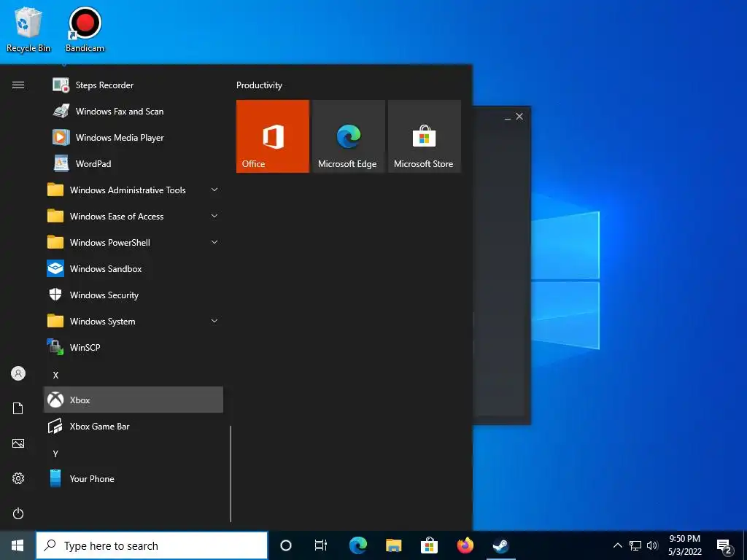Image resolution: width=747 pixels, height=560 pixels.
Task: Open Documents from the Start sidebar
Action: [x=18, y=408]
